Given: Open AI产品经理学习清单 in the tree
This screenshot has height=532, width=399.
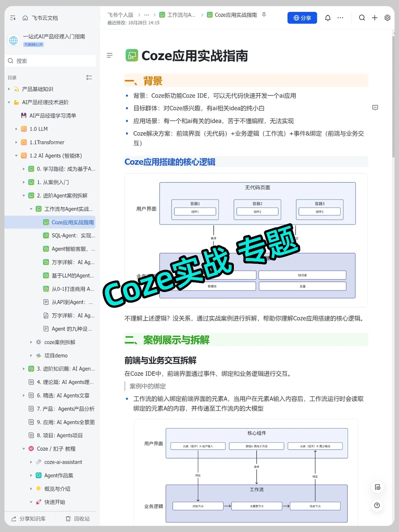Looking at the screenshot, I should 52,116.
